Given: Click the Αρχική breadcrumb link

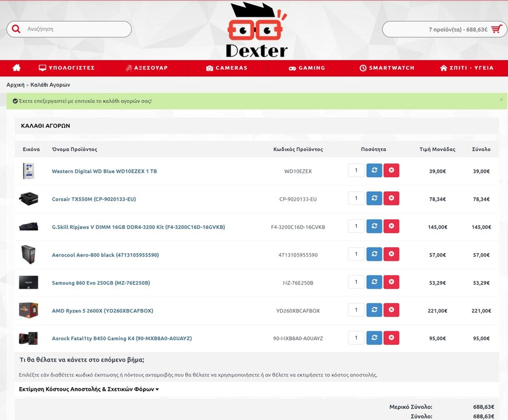Looking at the screenshot, I should pyautogui.click(x=15, y=85).
